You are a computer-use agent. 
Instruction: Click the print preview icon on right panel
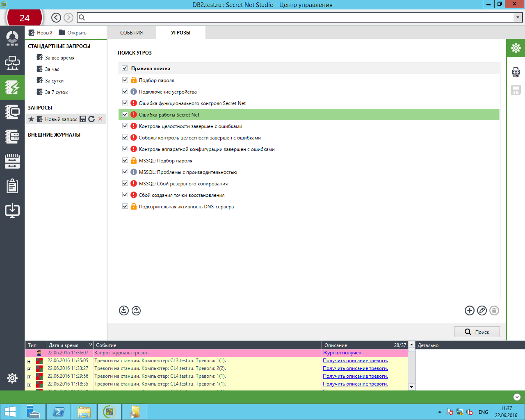click(x=516, y=72)
